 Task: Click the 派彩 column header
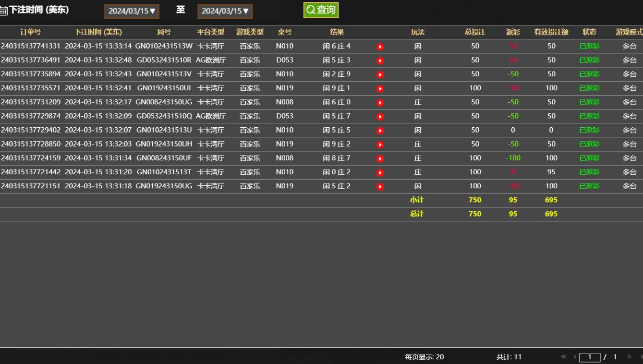pos(513,32)
